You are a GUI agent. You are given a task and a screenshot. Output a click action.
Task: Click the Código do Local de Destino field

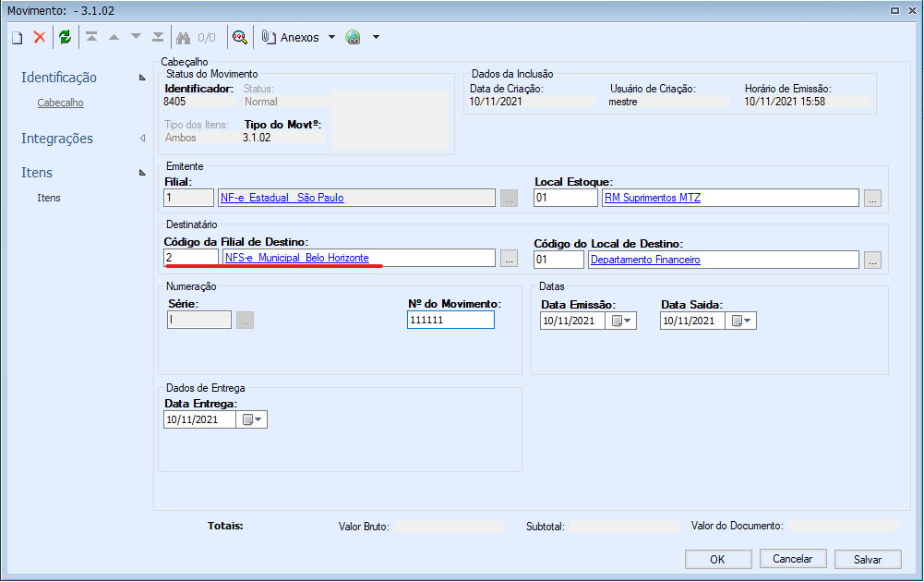[x=558, y=260]
